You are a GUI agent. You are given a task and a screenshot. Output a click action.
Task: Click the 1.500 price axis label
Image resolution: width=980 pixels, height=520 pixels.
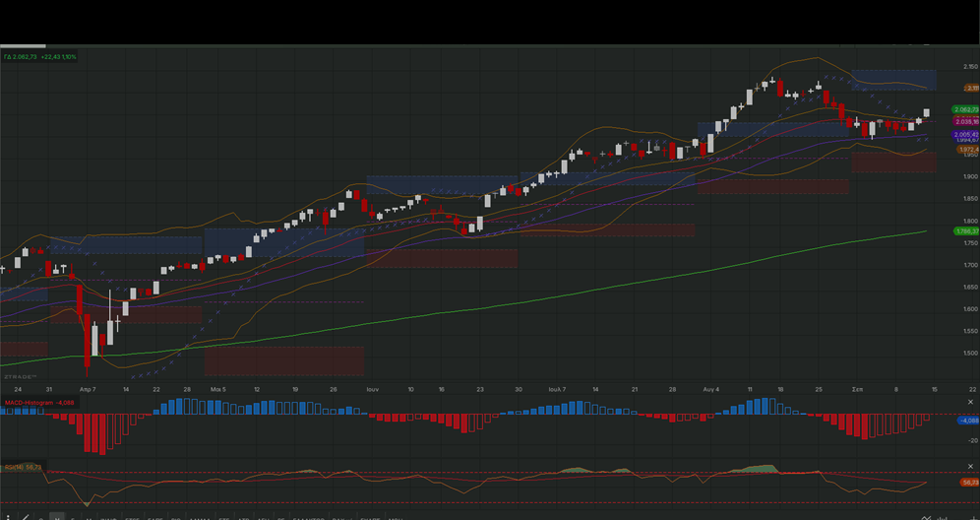tap(970, 353)
